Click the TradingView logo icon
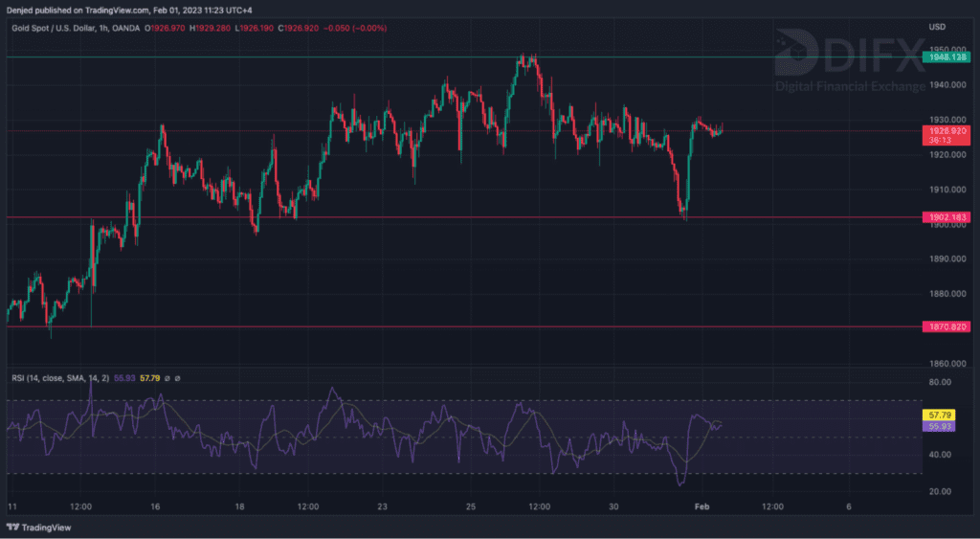Image resolution: width=980 pixels, height=539 pixels. (13, 528)
